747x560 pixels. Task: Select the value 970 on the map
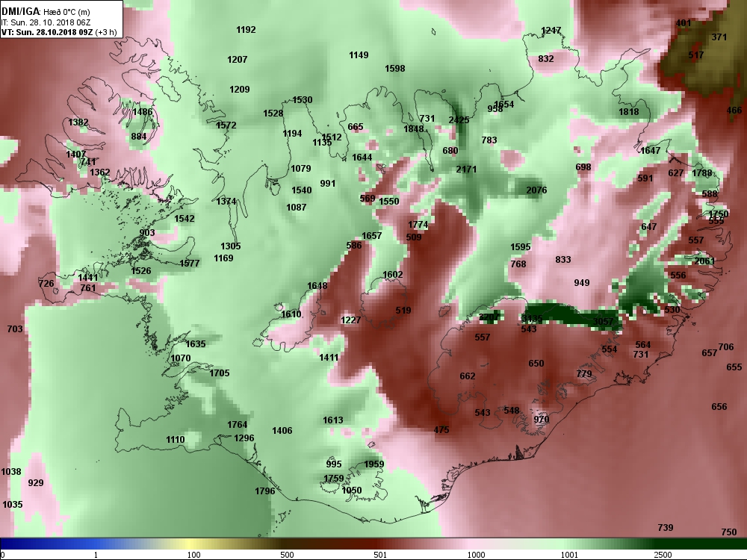(541, 420)
